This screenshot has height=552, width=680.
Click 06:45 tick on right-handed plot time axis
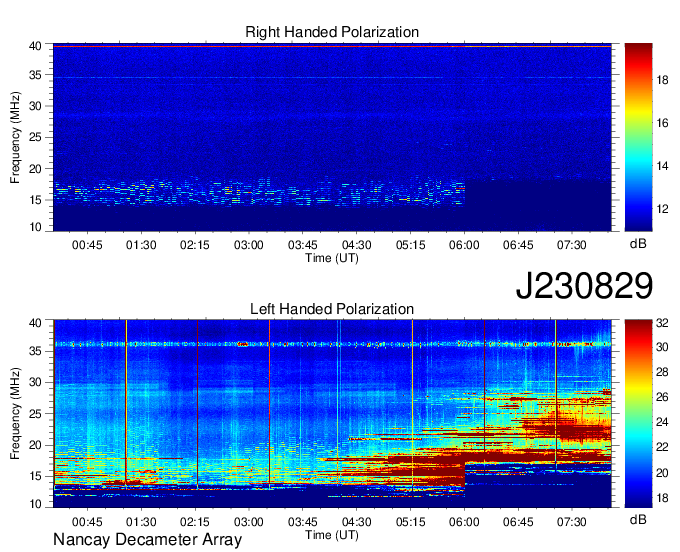pos(518,245)
